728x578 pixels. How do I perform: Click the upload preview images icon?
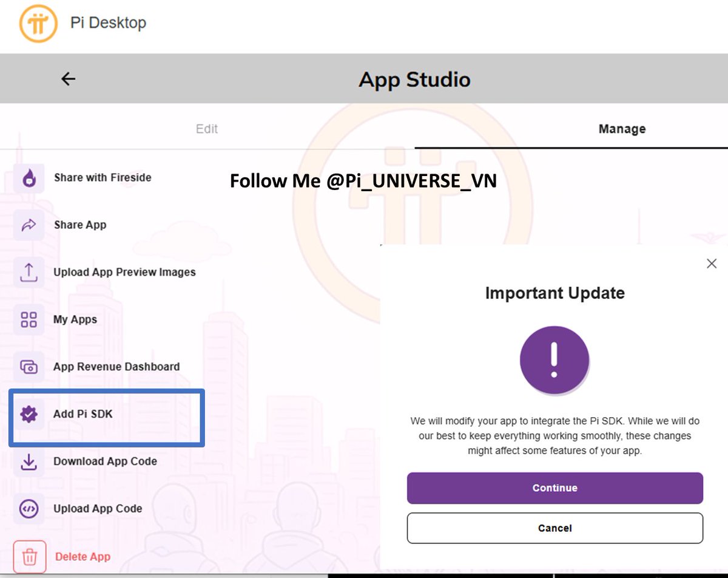29,272
